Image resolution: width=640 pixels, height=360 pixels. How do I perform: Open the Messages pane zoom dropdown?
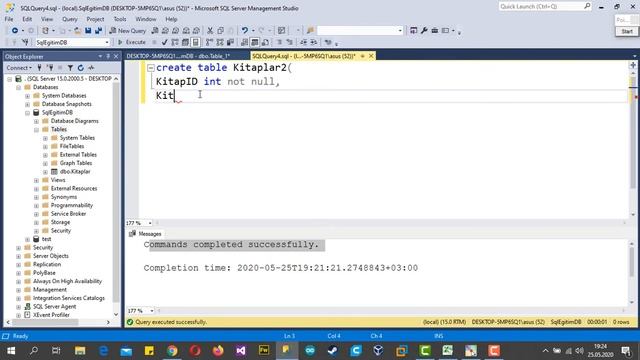pyautogui.click(x=151, y=311)
